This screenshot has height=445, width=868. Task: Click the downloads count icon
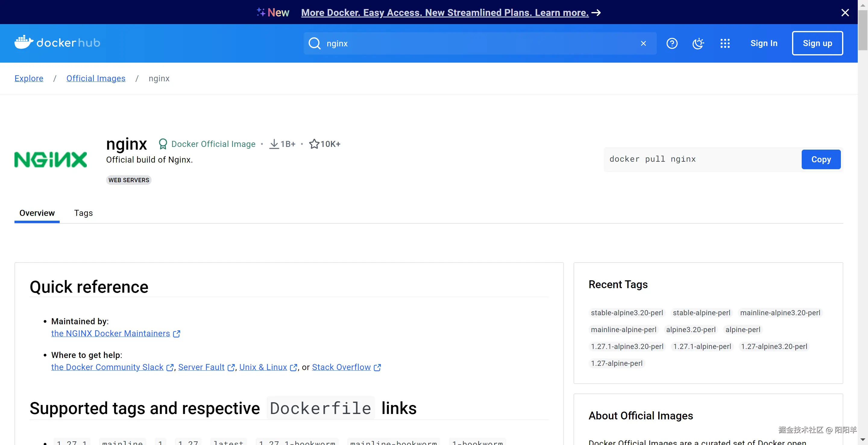coord(274,144)
